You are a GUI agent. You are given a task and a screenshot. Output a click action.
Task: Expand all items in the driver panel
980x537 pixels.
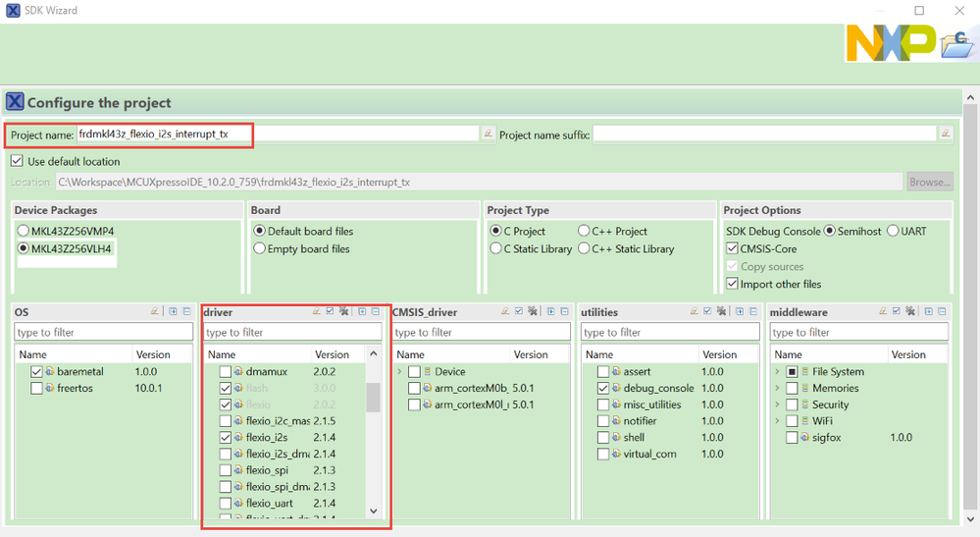pos(362,310)
